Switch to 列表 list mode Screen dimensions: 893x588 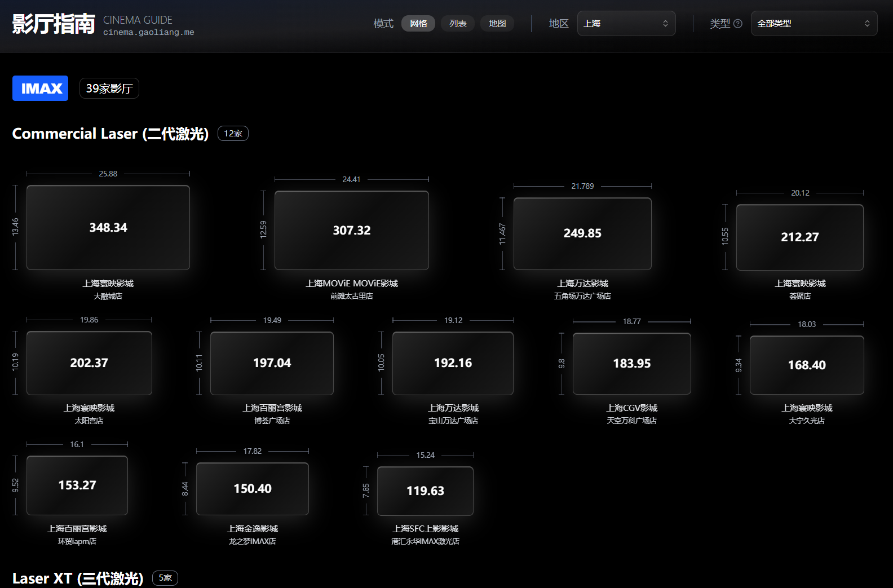click(457, 24)
